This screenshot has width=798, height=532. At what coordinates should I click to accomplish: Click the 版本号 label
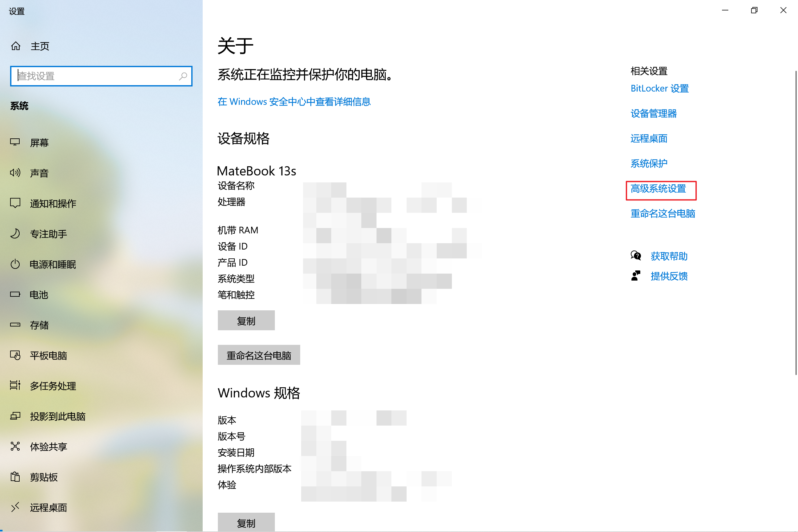coord(231,436)
